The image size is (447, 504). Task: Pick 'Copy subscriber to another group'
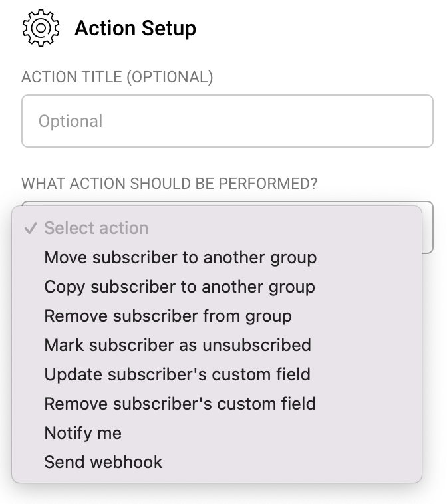tap(180, 287)
